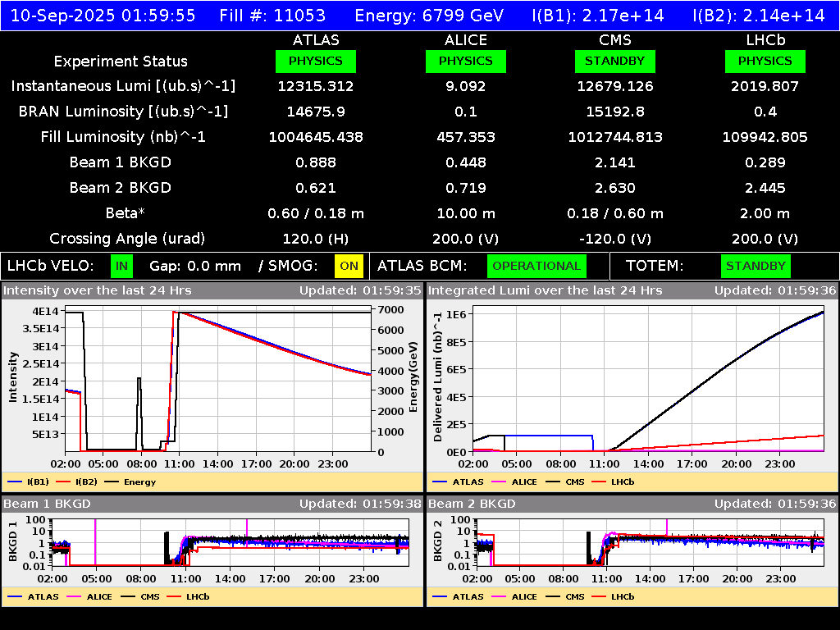
Task: Click the ATLAS BCM OPERATIONAL indicator
Action: point(536,266)
